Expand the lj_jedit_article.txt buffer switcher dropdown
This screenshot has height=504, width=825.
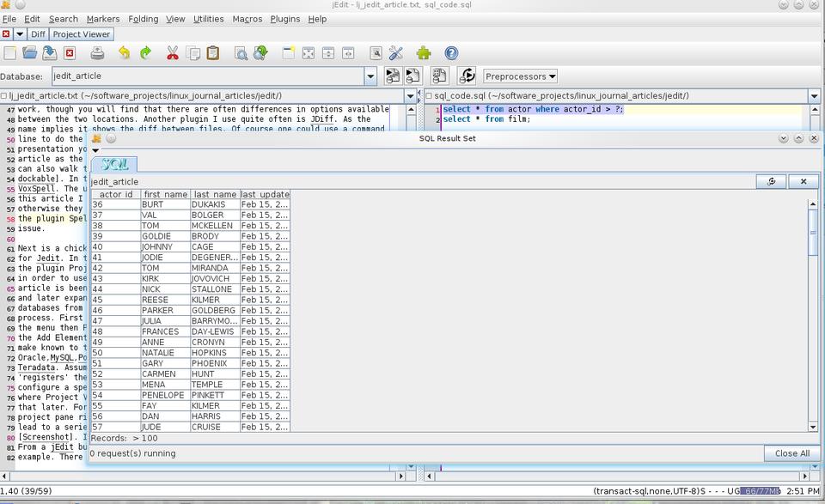pos(410,96)
